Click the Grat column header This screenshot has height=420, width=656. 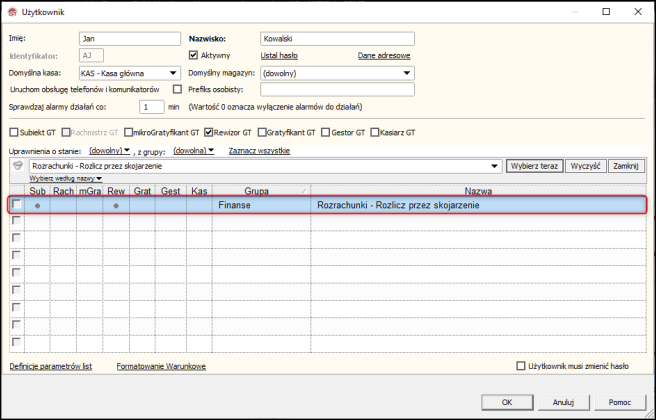click(x=142, y=191)
